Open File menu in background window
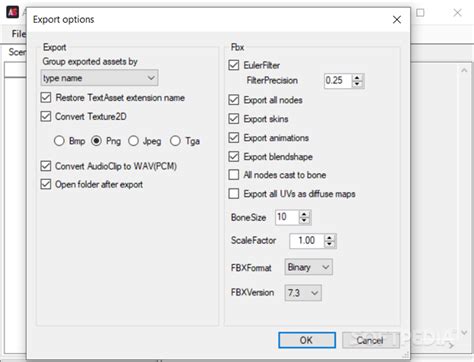Screen dimensions: 474x362 [x=19, y=34]
